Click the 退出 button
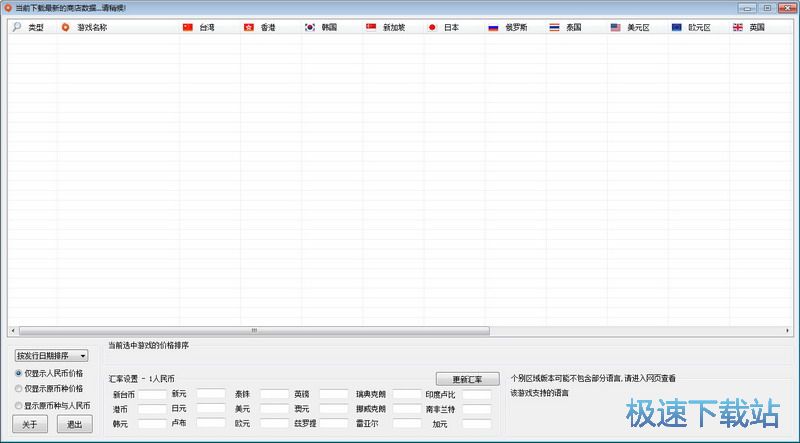This screenshot has width=800, height=443. click(74, 424)
